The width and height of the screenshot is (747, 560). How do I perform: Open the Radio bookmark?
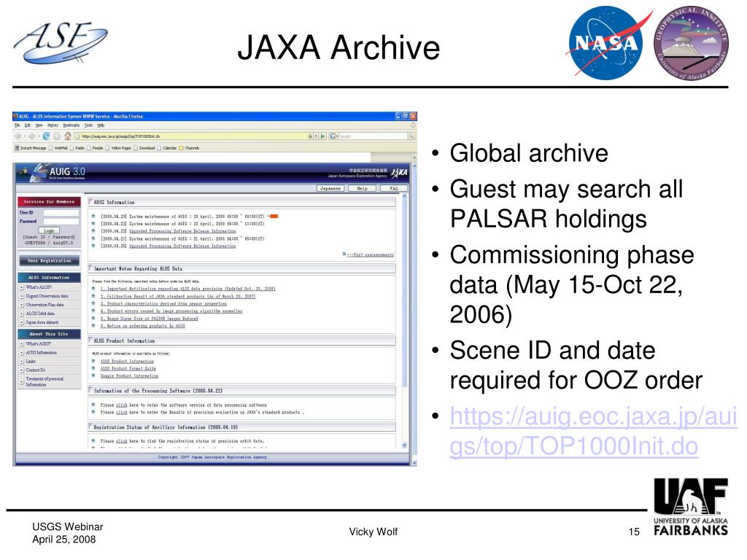77,148
